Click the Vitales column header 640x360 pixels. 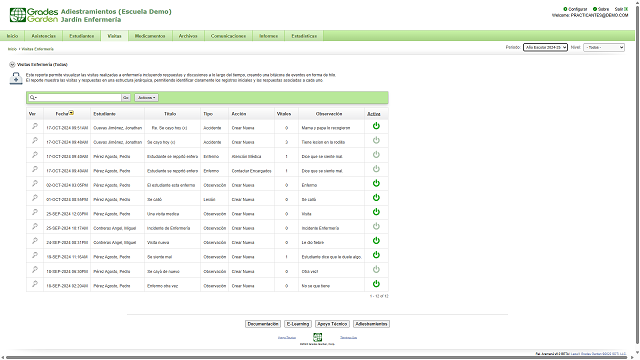(284, 114)
